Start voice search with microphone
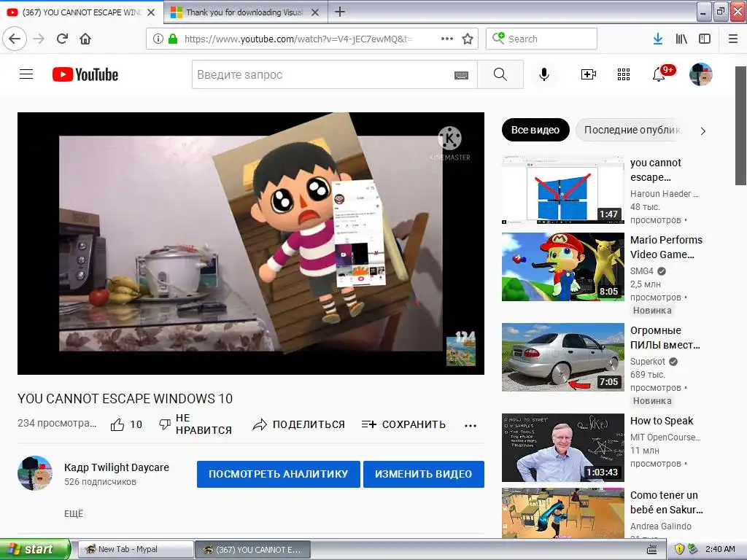This screenshot has width=747, height=560. [x=544, y=74]
